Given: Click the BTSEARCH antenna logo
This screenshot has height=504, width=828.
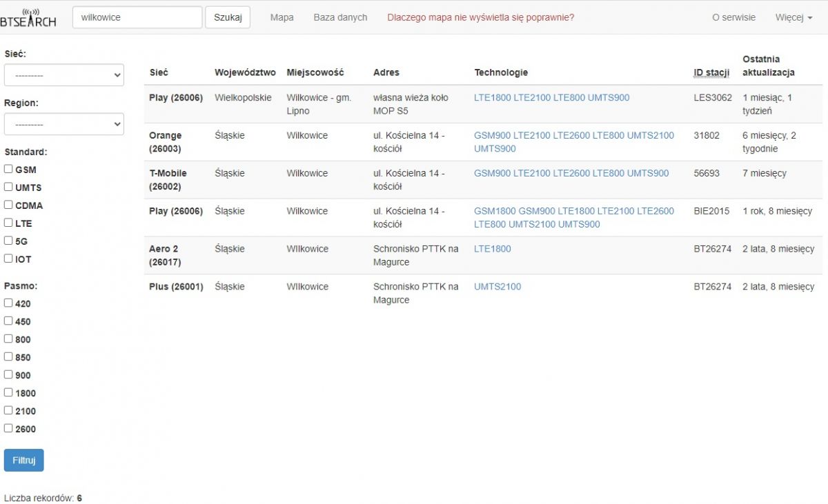Looking at the screenshot, I should [x=28, y=17].
